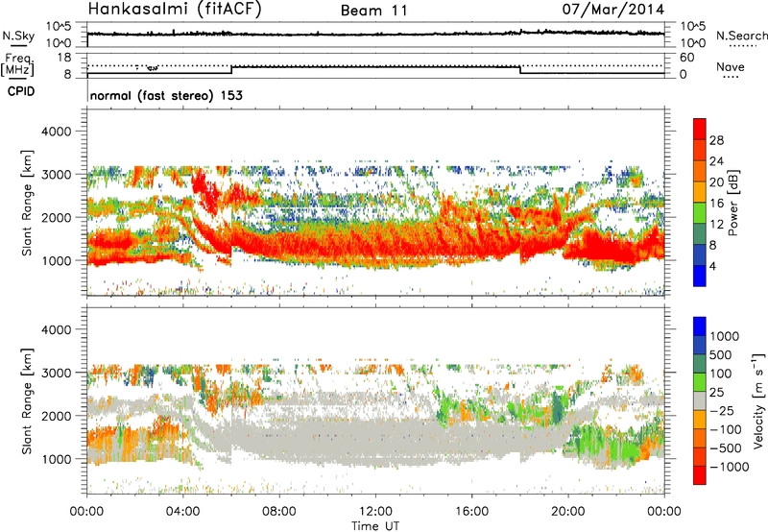Pick the red top segment of power colorbar
The image size is (768, 532).
(700, 129)
